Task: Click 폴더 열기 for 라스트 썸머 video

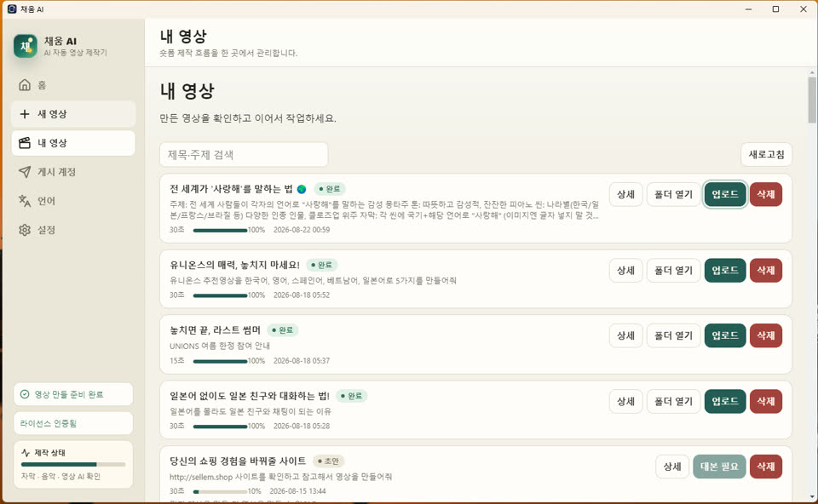Action: click(x=673, y=335)
